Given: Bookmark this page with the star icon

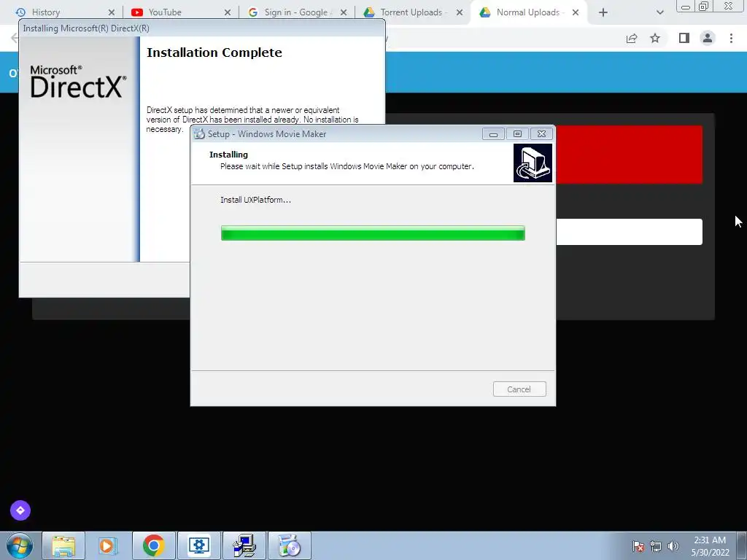Looking at the screenshot, I should [x=655, y=38].
